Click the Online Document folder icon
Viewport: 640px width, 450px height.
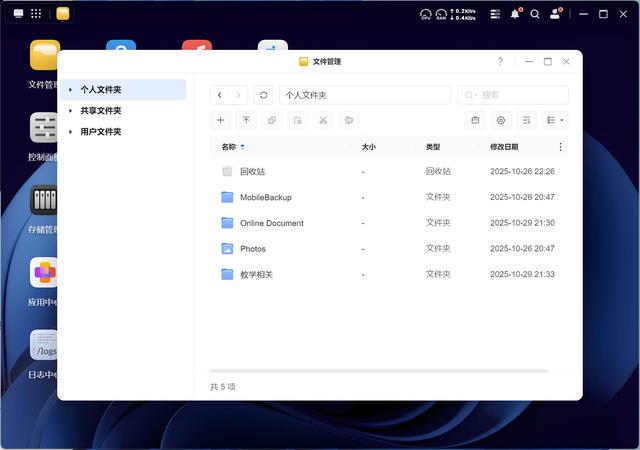(x=227, y=223)
